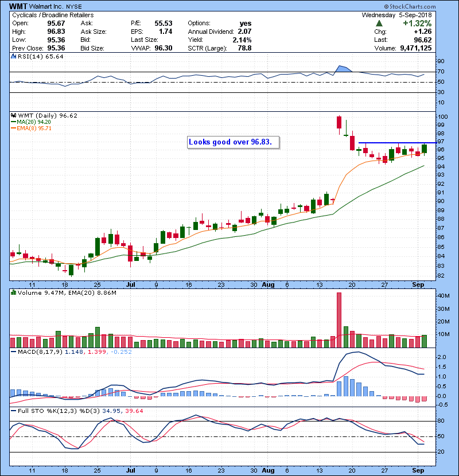Click the 40M volume scale label
Image resolution: width=459 pixels, height=476 pixels.
pyautogui.click(x=444, y=296)
